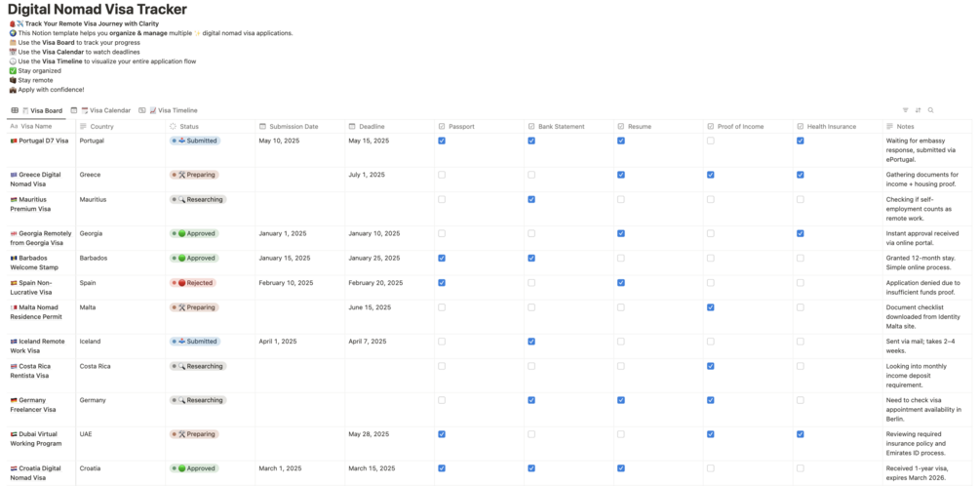The height and width of the screenshot is (486, 980).
Task: Click the Researching status tag for Mauritius
Action: (198, 199)
